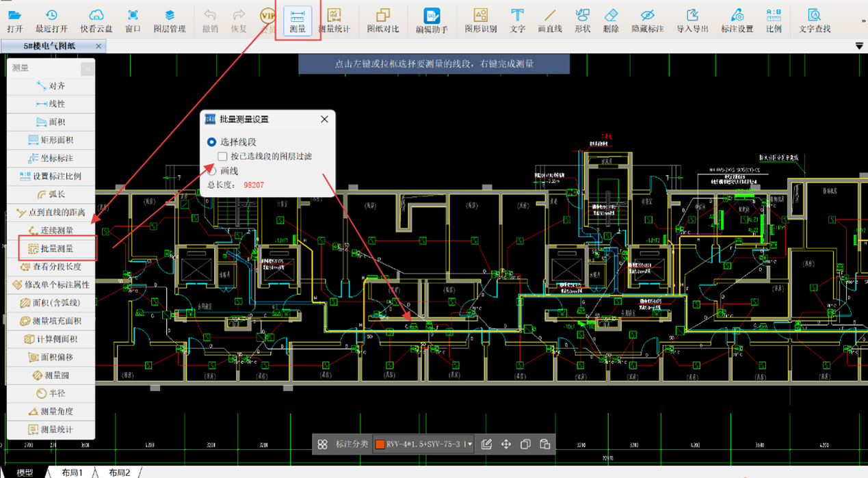
Task: Click the 图形识别 shape recognition icon
Action: click(480, 21)
